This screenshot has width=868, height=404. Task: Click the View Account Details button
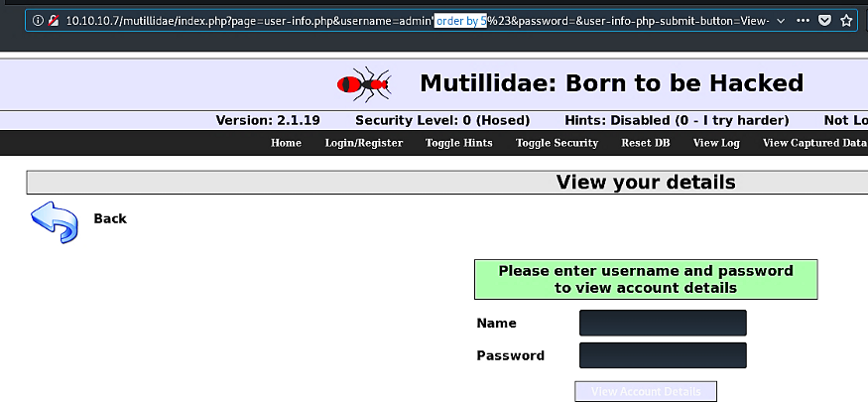coord(646,391)
